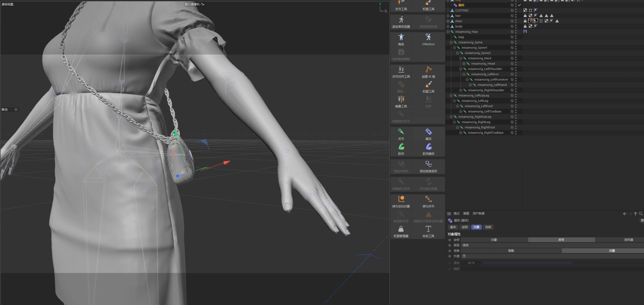Image resolution: width=644 pixels, height=305 pixels.
Task: Click the 添加目标约束 command
Action: (x=428, y=22)
